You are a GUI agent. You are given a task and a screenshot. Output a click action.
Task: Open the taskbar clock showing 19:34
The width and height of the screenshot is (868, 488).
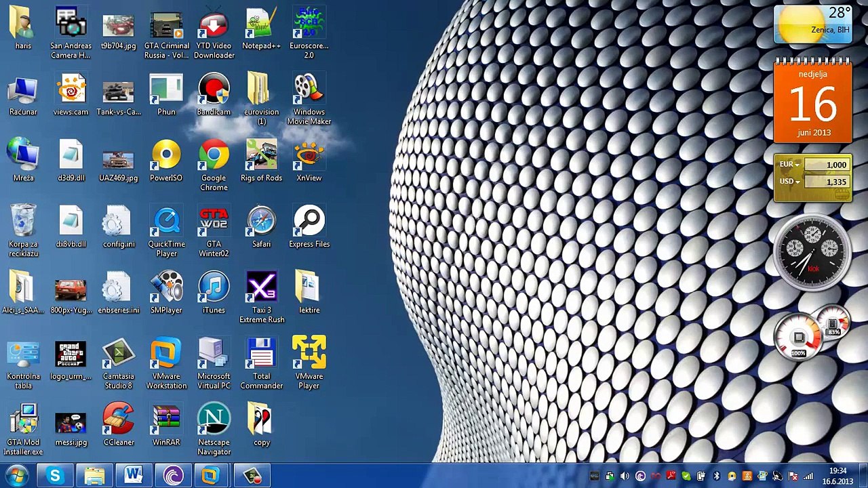[x=838, y=476]
